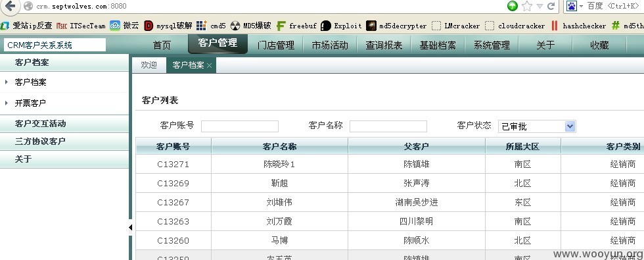Click the 客户账号 search input
The height and width of the screenshot is (260, 644).
[x=240, y=126]
